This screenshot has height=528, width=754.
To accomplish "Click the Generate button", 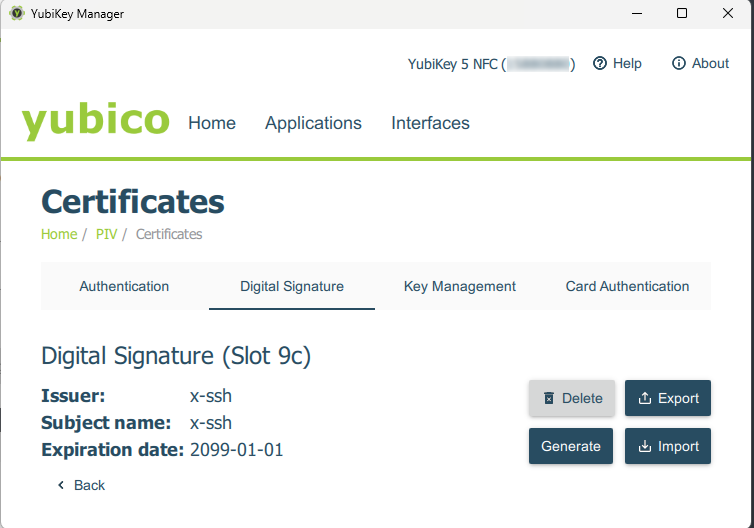I will pos(571,446).
